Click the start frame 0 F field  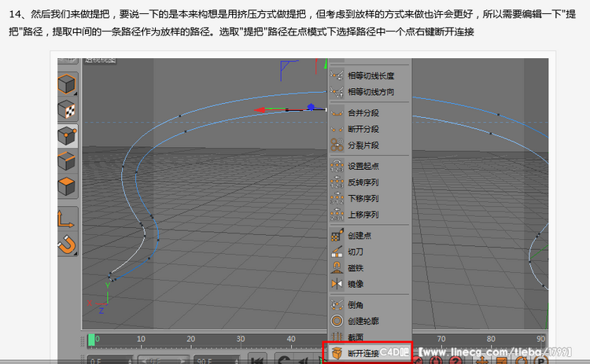(x=110, y=359)
